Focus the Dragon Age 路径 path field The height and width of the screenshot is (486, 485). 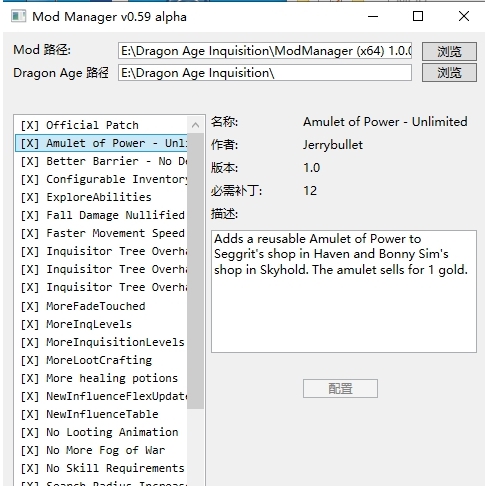tap(265, 72)
